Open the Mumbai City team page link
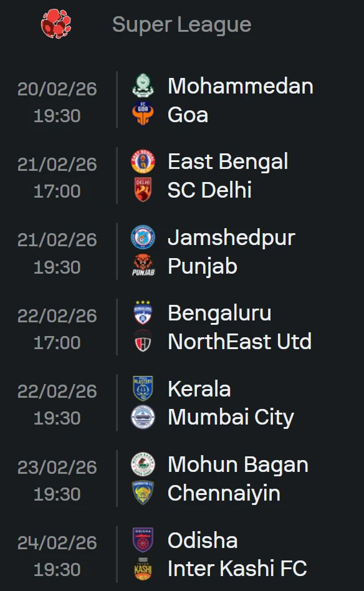Viewport: 364px width, 591px height. [232, 416]
